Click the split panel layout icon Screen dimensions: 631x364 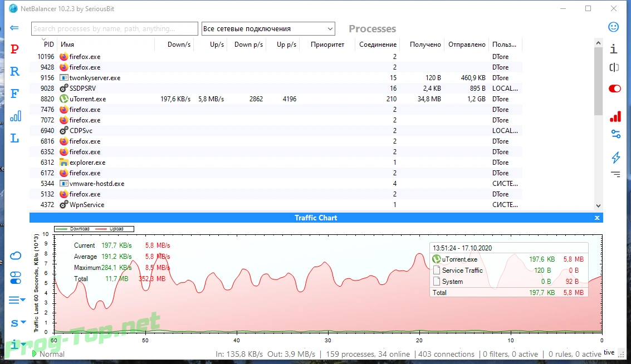[614, 67]
